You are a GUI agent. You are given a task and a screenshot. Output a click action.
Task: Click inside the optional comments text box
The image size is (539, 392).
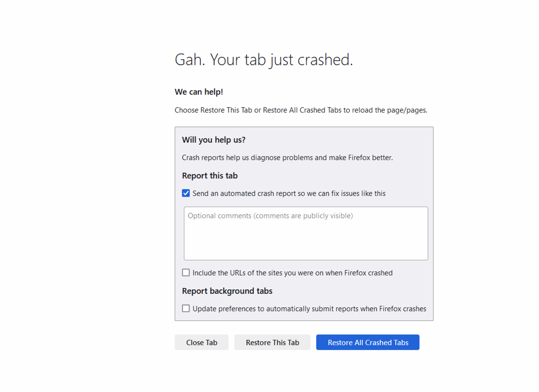[306, 233]
